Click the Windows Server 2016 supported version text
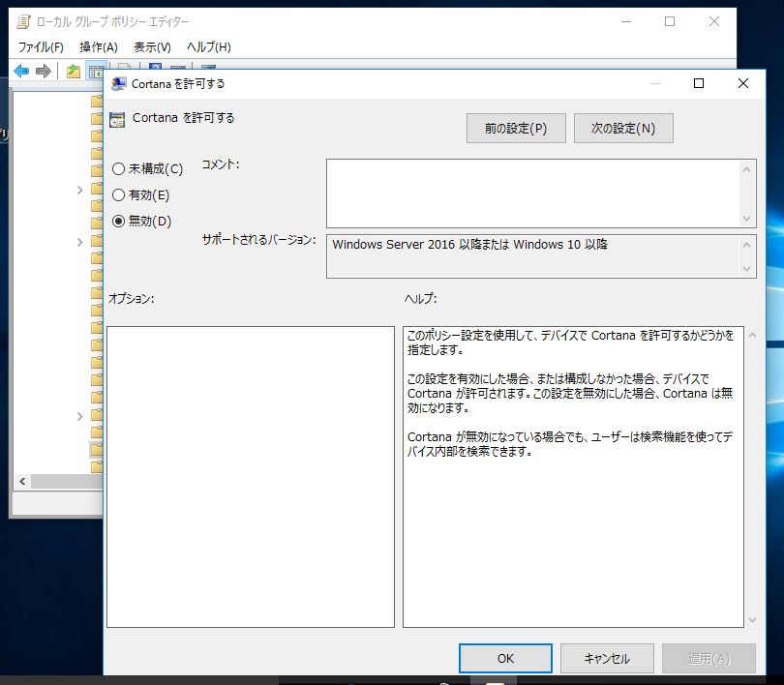The image size is (784, 685). pyautogui.click(x=470, y=245)
